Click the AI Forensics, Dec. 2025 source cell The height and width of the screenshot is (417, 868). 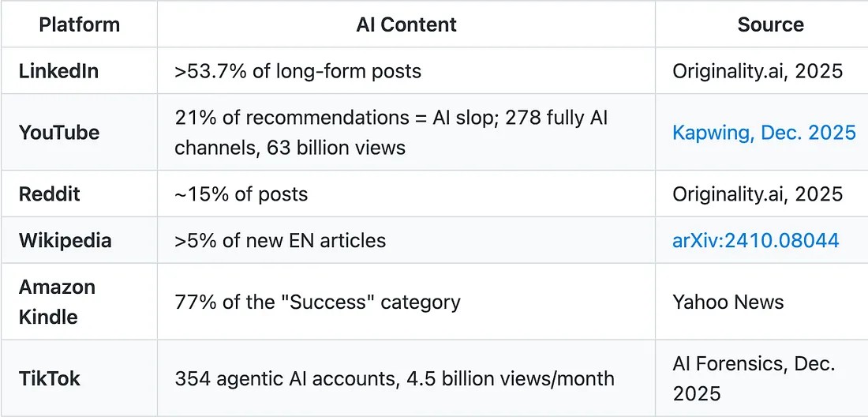tap(754, 378)
